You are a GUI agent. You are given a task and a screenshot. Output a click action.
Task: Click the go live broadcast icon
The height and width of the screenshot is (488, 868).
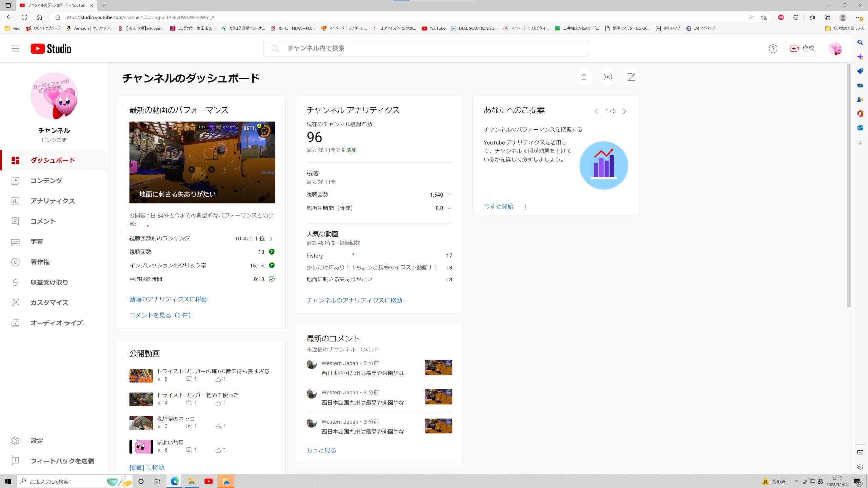click(608, 77)
